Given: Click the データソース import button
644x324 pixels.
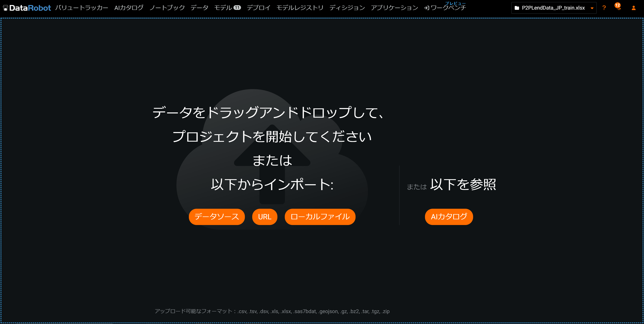Looking at the screenshot, I should [x=217, y=217].
